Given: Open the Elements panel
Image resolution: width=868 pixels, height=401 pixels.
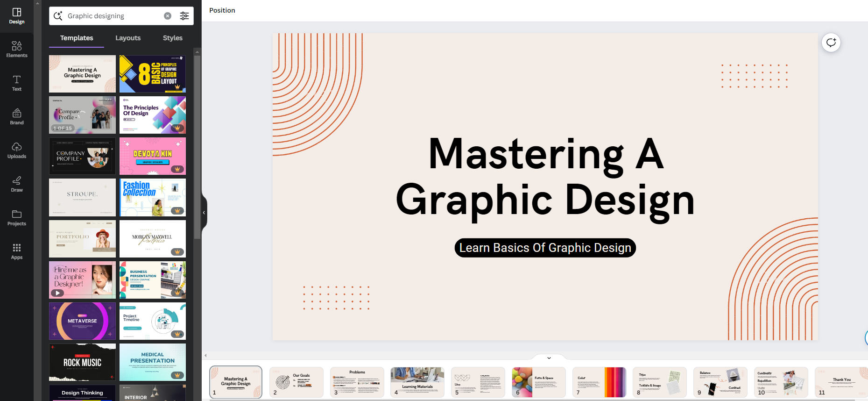Looking at the screenshot, I should [x=17, y=50].
